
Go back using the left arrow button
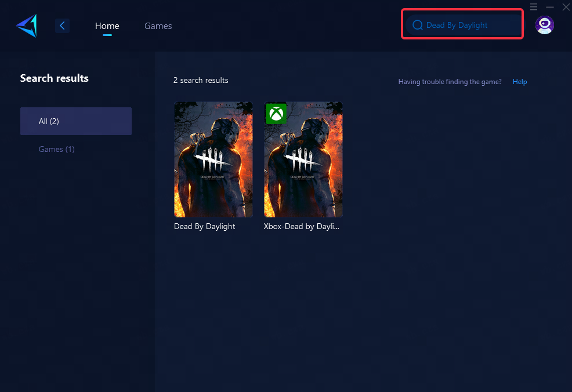click(x=62, y=26)
